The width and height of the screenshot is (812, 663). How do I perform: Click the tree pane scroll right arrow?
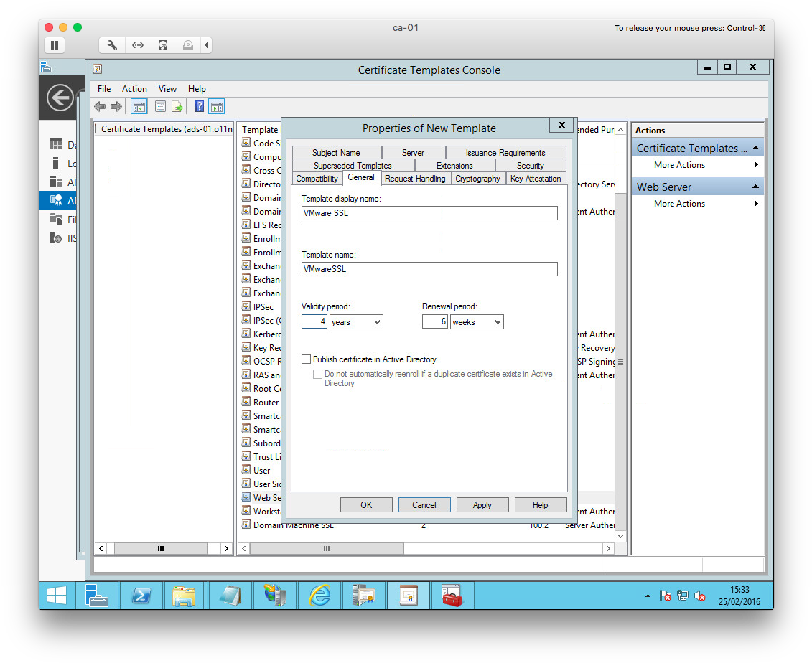tap(226, 549)
